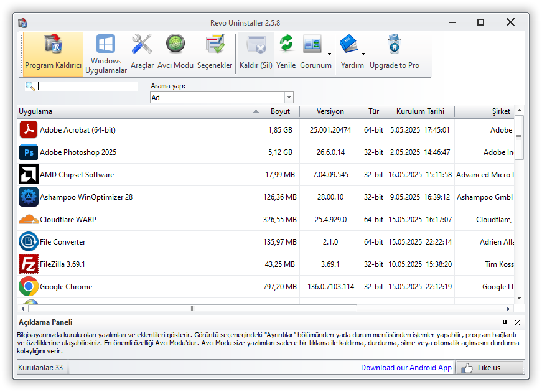Click the Like us button
The width and height of the screenshot is (542, 392).
[x=490, y=368]
